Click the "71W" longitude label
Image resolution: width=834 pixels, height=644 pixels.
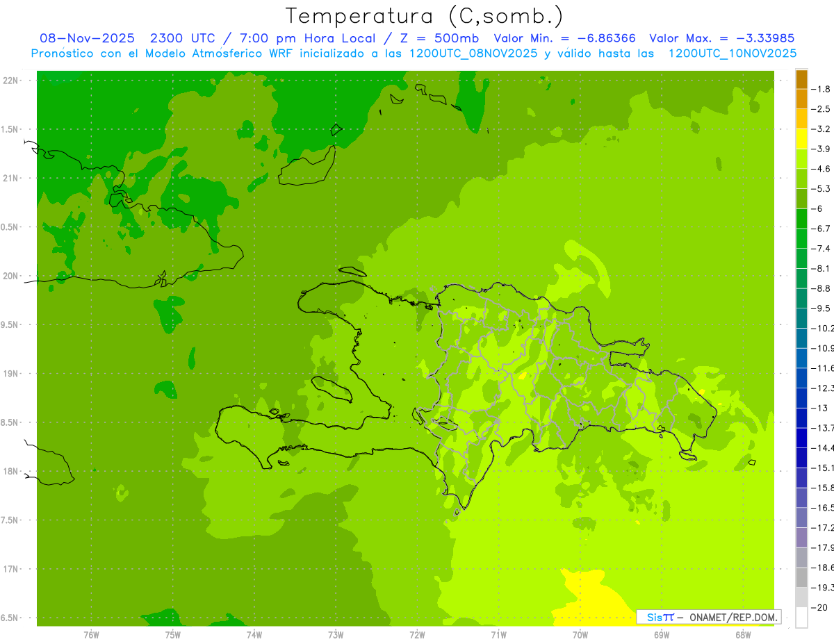498,634
